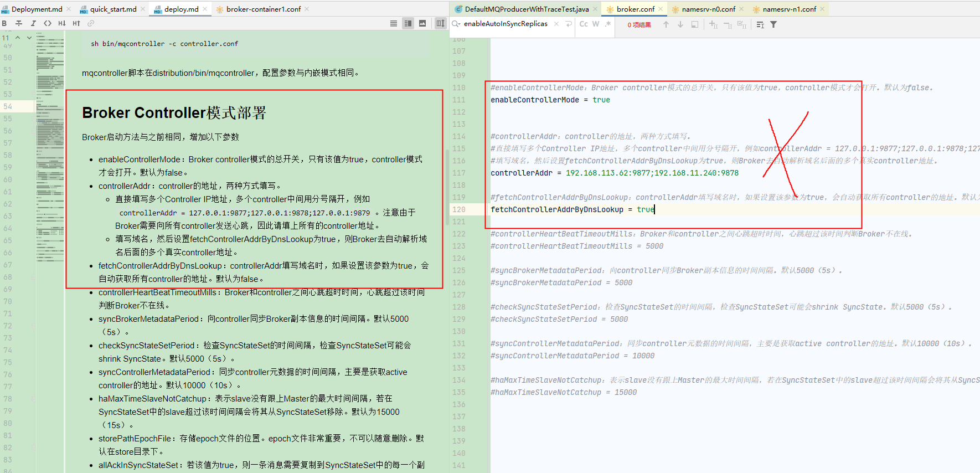Click the #syncControllerMetadataPeriod = 10000 line

[x=572, y=356]
